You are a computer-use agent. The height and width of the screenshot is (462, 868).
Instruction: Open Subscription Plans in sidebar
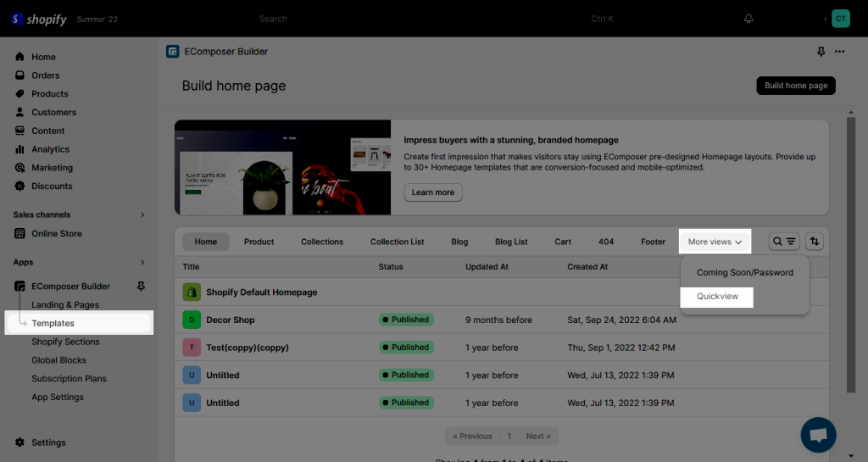click(x=69, y=378)
